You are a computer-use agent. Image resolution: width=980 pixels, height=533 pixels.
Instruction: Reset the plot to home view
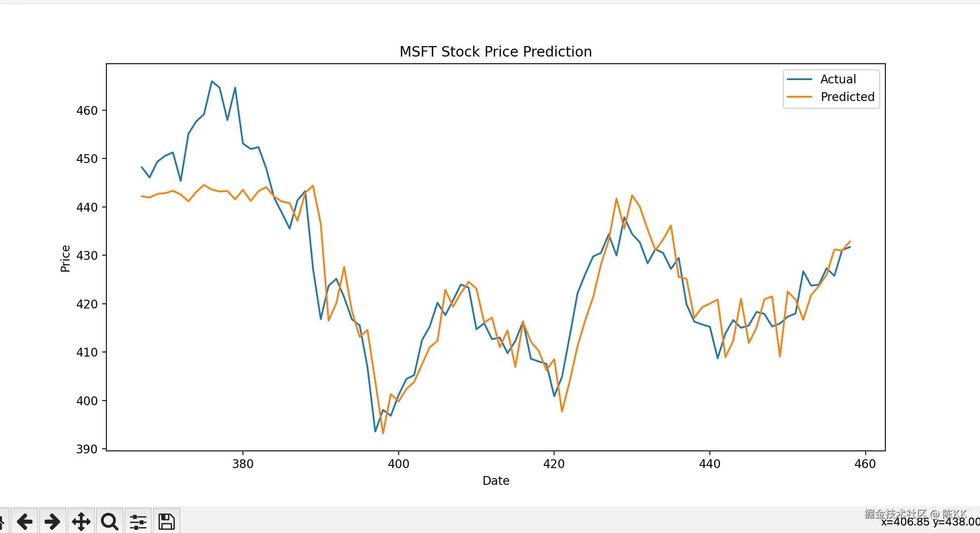tap(3, 522)
